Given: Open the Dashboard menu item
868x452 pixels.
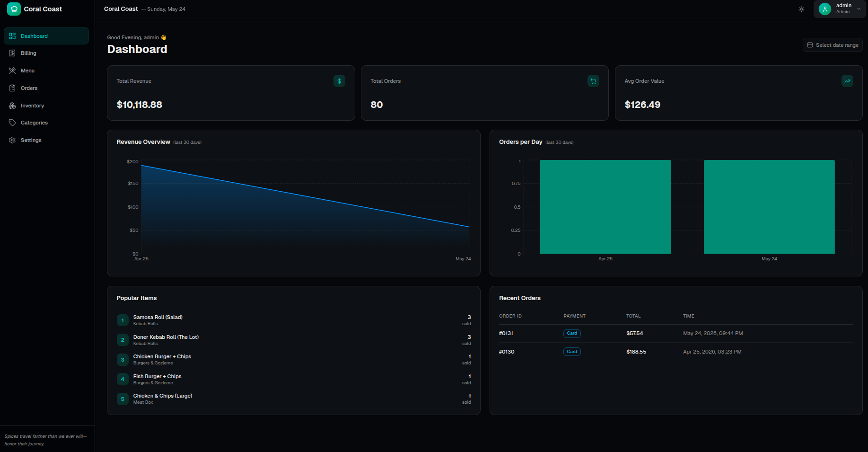Looking at the screenshot, I should pyautogui.click(x=46, y=36).
